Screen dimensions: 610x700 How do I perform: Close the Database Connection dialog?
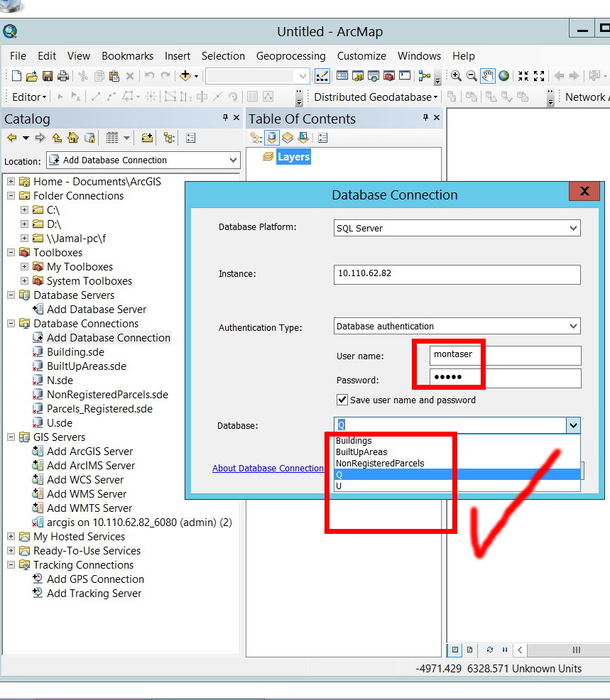tap(584, 191)
